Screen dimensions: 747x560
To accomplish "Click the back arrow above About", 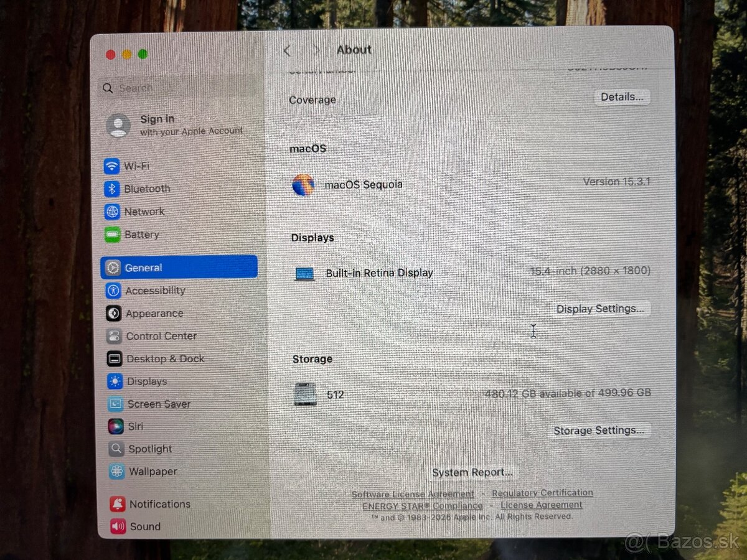I will 287,50.
